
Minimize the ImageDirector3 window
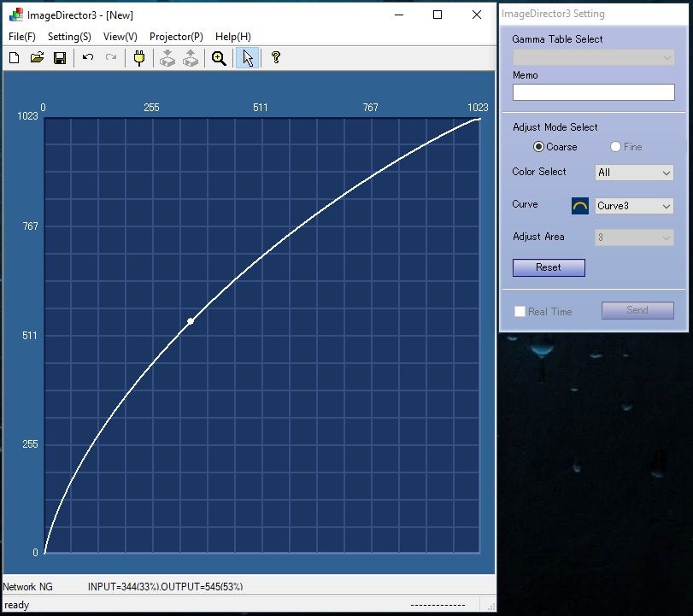point(399,15)
